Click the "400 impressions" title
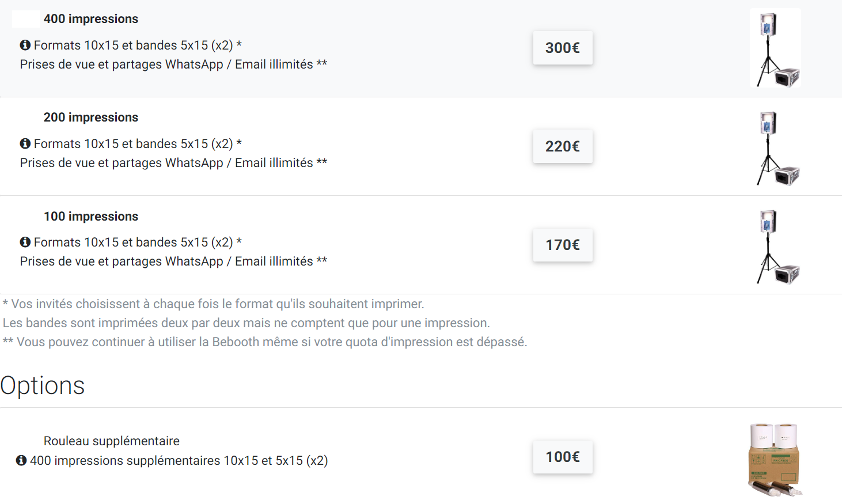Screen dimensions: 842x504 [91, 19]
